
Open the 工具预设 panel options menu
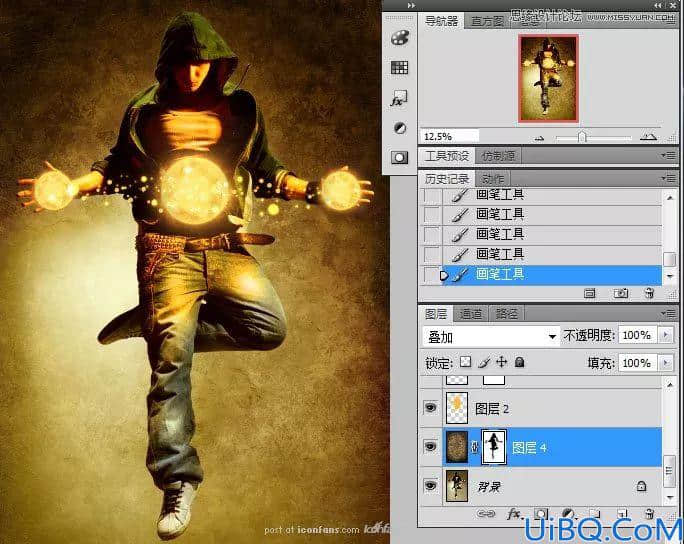tap(668, 155)
